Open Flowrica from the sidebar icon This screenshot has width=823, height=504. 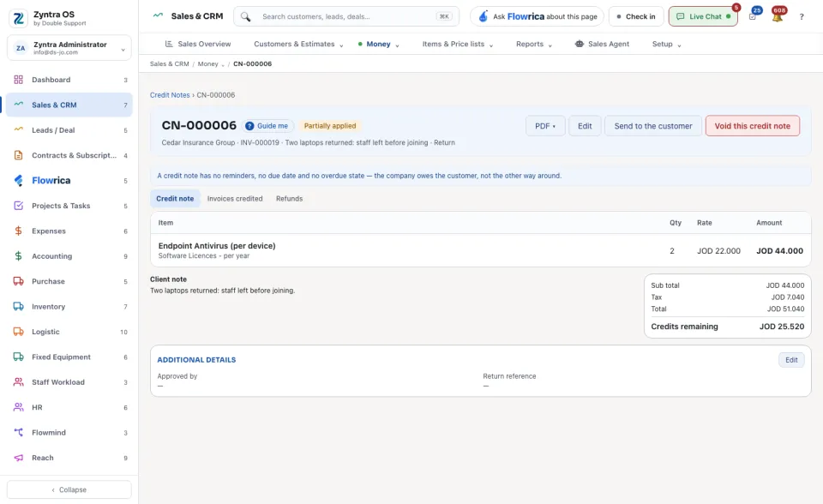click(x=18, y=181)
